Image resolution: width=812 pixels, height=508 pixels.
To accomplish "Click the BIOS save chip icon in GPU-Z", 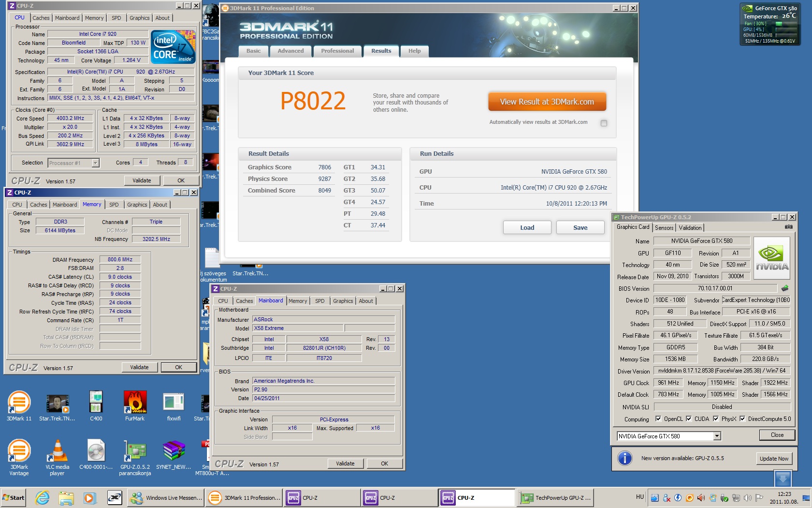I will [784, 288].
